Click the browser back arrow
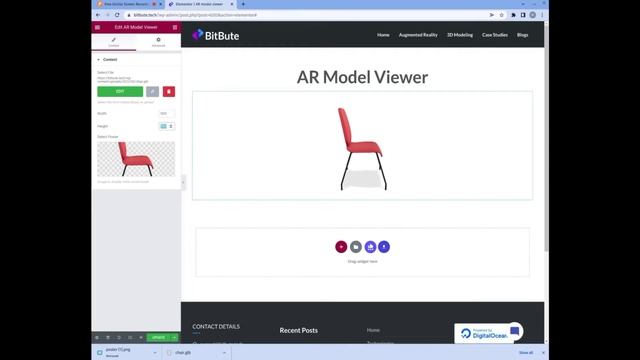640x360 pixels. coord(98,15)
